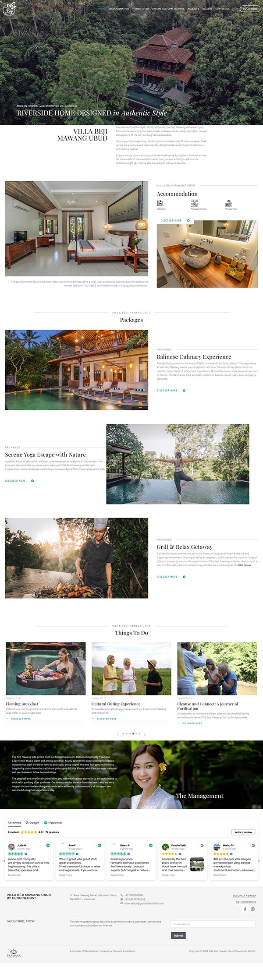The height and width of the screenshot is (980, 263).
Task: Open the Accommodation menu item
Action: (x=118, y=9)
